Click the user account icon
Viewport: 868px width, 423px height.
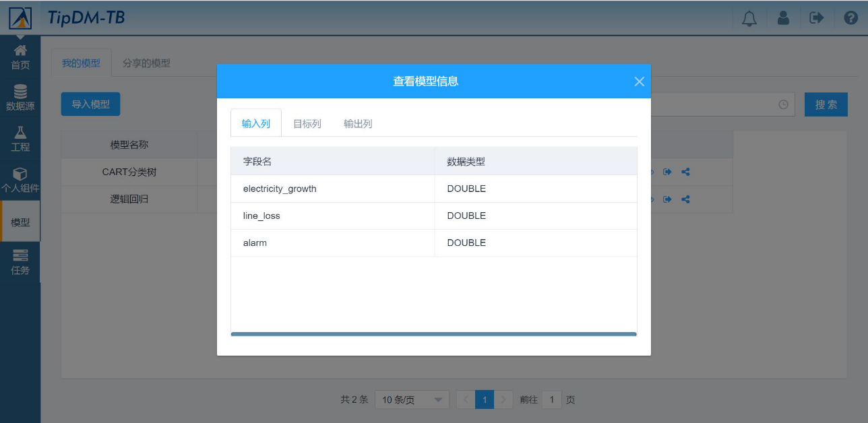pyautogui.click(x=783, y=18)
